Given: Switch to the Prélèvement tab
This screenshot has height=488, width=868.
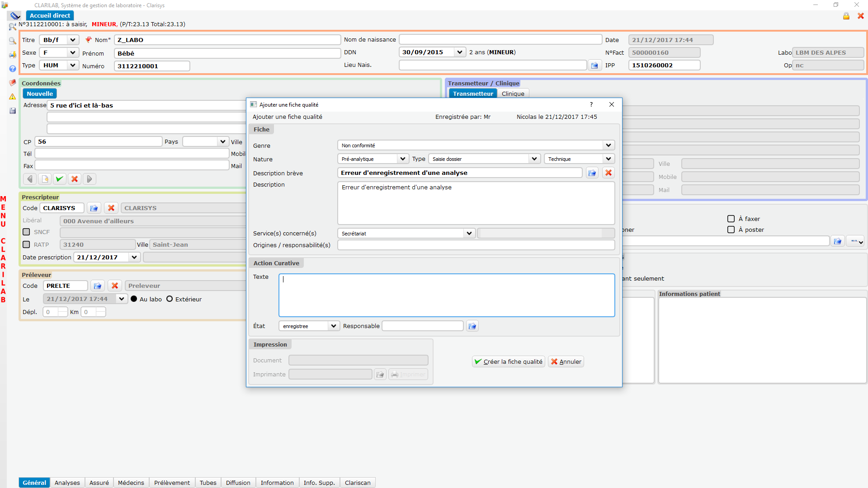Looking at the screenshot, I should pyautogui.click(x=172, y=483).
